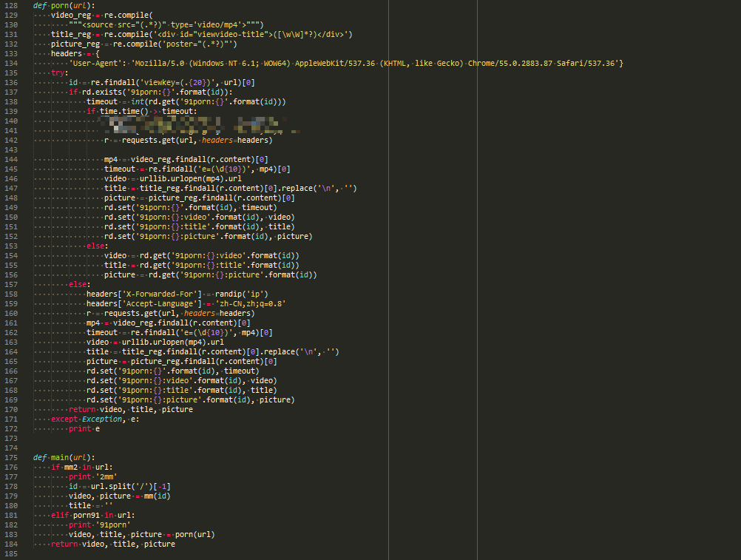Viewport: 741px width, 560px height.
Task: Click the print '91porn' statement
Action: click(x=100, y=525)
